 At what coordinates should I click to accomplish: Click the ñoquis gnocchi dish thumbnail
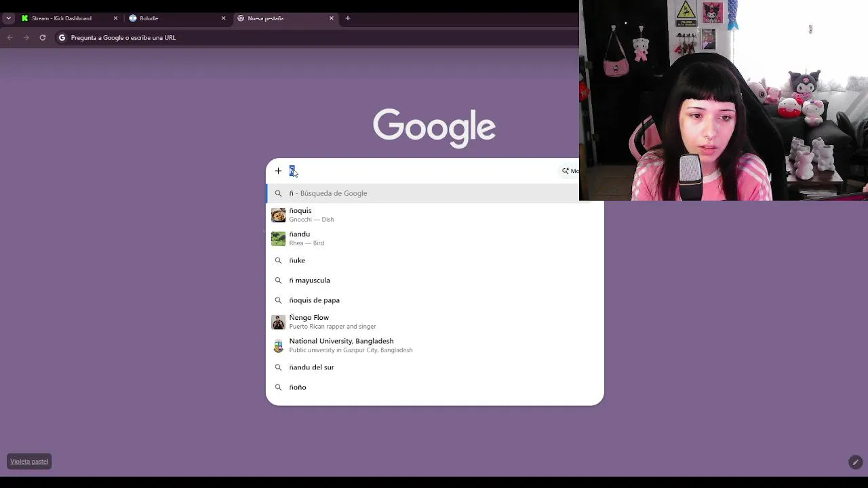tap(278, 215)
